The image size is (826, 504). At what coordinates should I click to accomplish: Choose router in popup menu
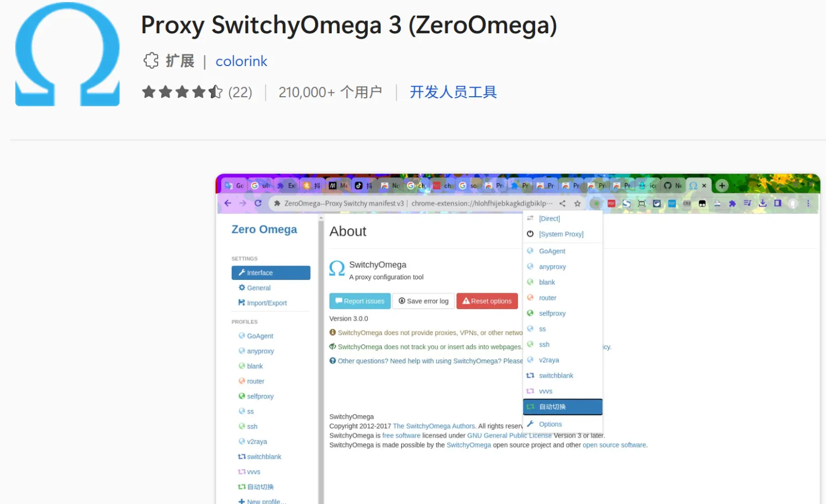pyautogui.click(x=562, y=298)
